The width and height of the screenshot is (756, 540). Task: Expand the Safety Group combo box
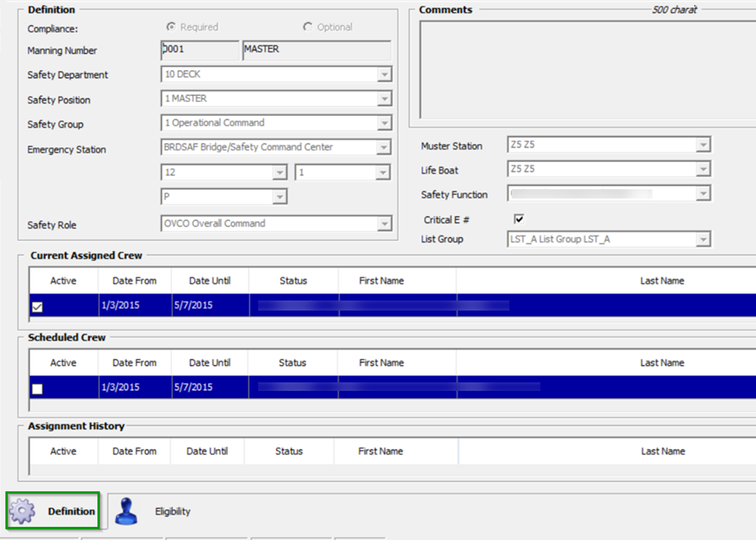[383, 123]
